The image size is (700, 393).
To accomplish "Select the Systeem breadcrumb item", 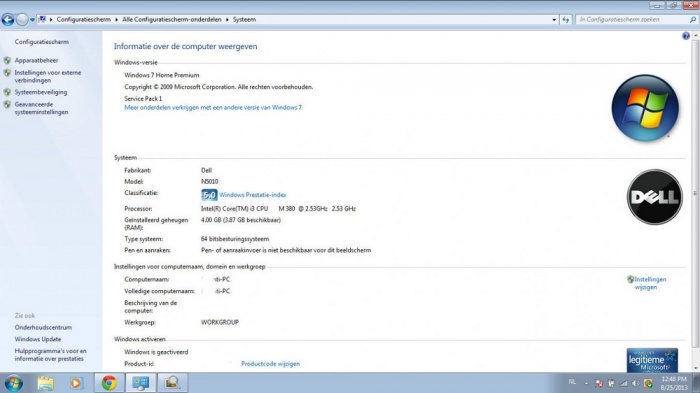I will click(244, 20).
